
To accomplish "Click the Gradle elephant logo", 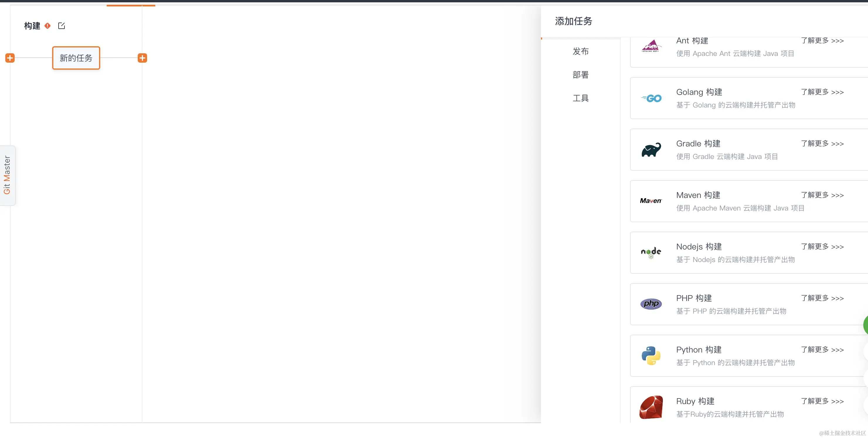I will pyautogui.click(x=651, y=150).
